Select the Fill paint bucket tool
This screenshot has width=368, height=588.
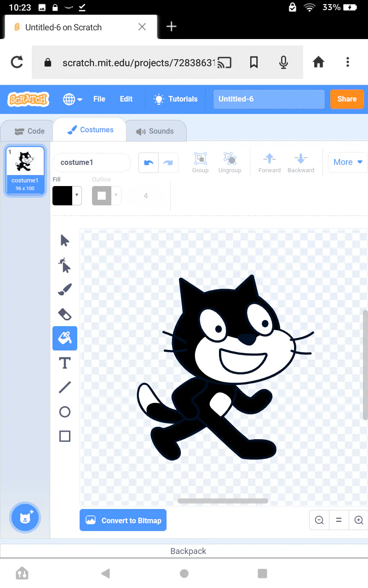click(65, 339)
